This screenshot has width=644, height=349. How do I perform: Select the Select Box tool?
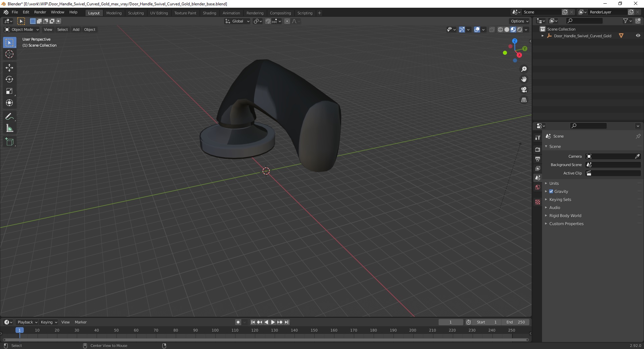click(x=9, y=43)
